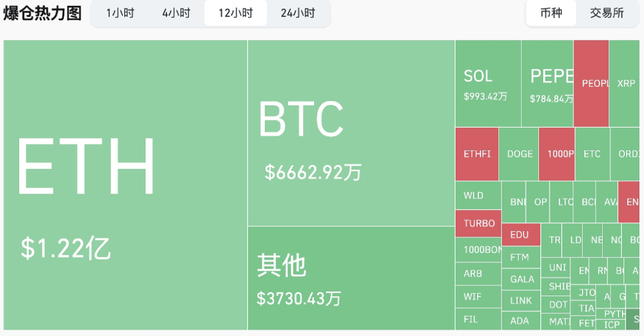
Task: Select the FET tile
Action: (x=583, y=323)
